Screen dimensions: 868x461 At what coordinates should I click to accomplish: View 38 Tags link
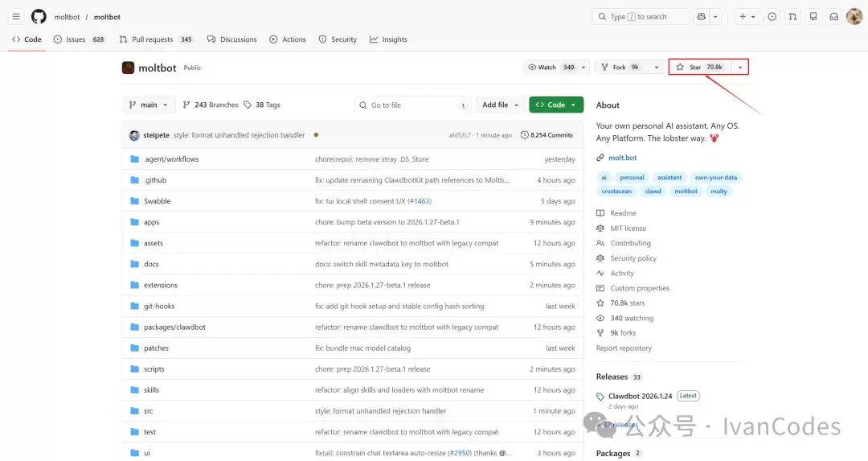tap(262, 105)
